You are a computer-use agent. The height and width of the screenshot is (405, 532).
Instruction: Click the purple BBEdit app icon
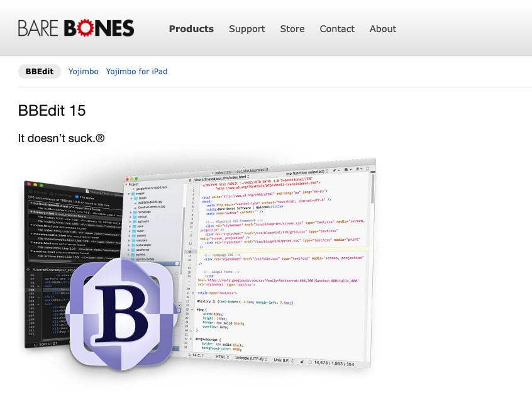pyautogui.click(x=121, y=314)
